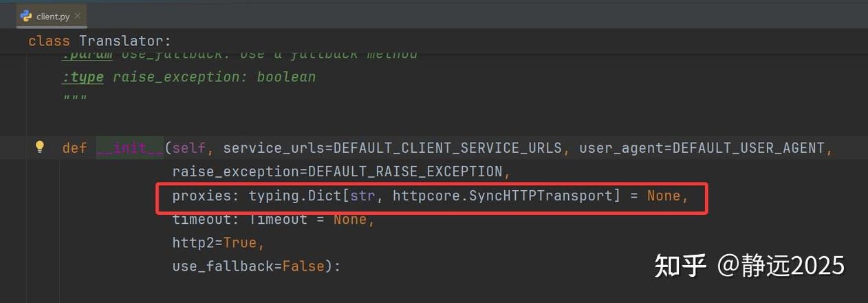Click ':type raise_exception: boolean' docstring line
868x303 pixels.
(188, 77)
